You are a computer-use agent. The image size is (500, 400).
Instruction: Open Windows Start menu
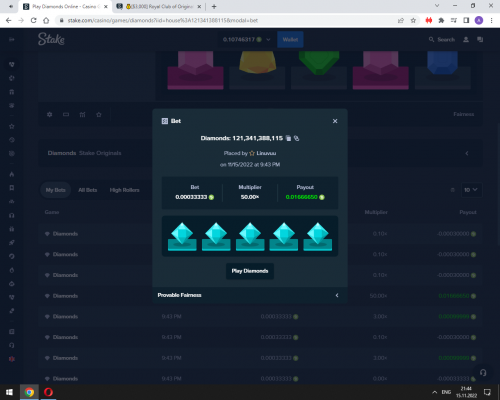(9, 392)
